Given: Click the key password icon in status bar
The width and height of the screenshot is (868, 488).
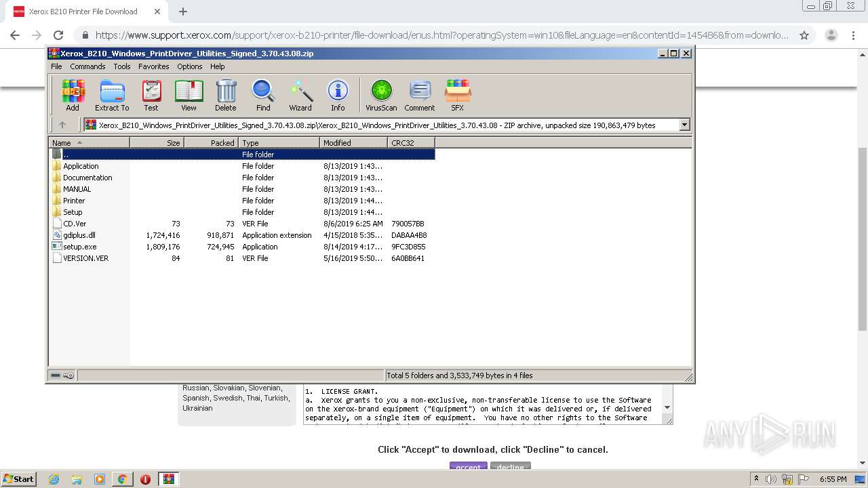Looking at the screenshot, I should (x=68, y=375).
